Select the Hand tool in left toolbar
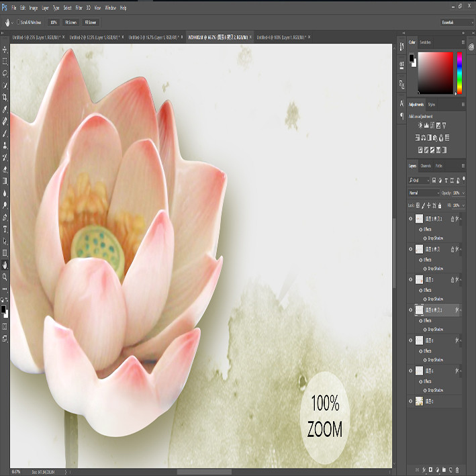This screenshot has width=476, height=476. pyautogui.click(x=5, y=265)
